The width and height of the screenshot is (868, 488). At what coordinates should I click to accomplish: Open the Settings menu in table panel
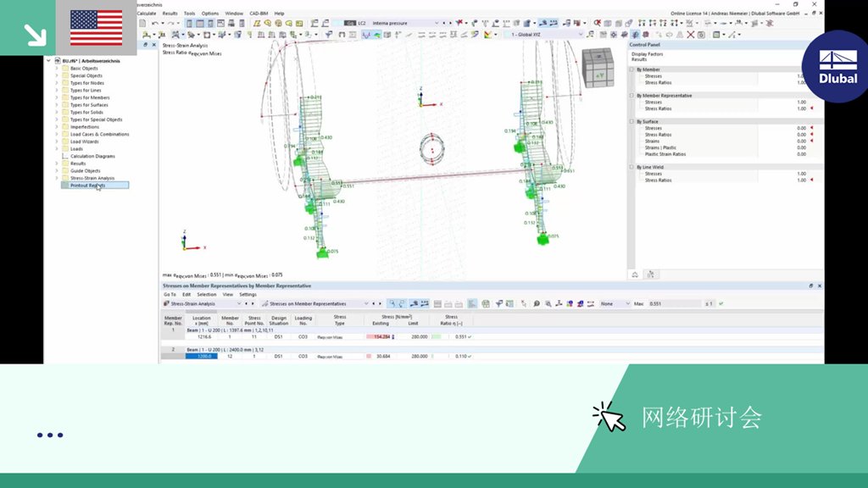click(x=248, y=294)
